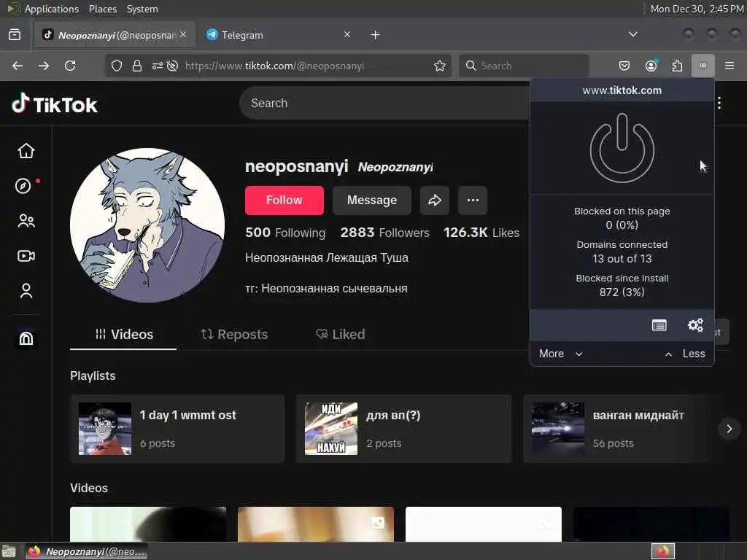Open the second video thumbnail
This screenshot has height=560, width=747.
316,524
